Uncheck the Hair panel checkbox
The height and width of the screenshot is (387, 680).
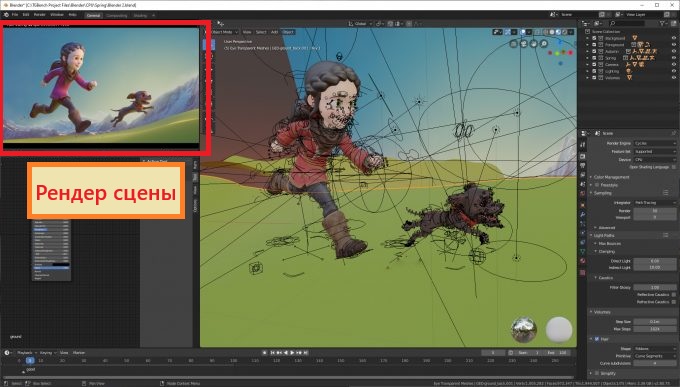tap(597, 339)
